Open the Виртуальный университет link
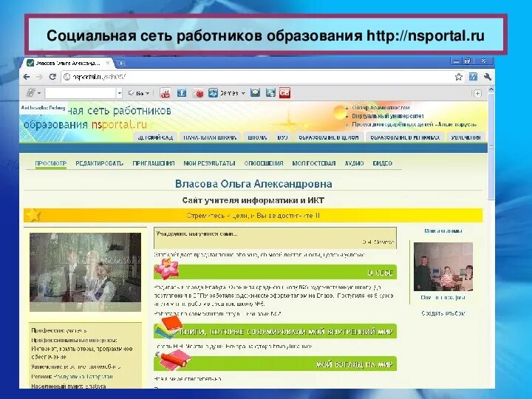This screenshot has width=532, height=399. [387, 116]
